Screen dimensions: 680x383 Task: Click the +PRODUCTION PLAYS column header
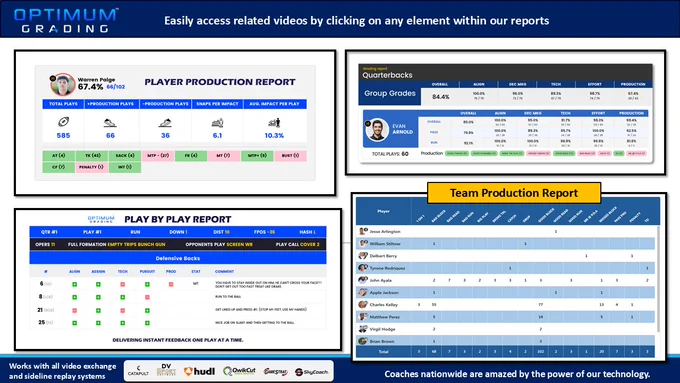click(111, 104)
